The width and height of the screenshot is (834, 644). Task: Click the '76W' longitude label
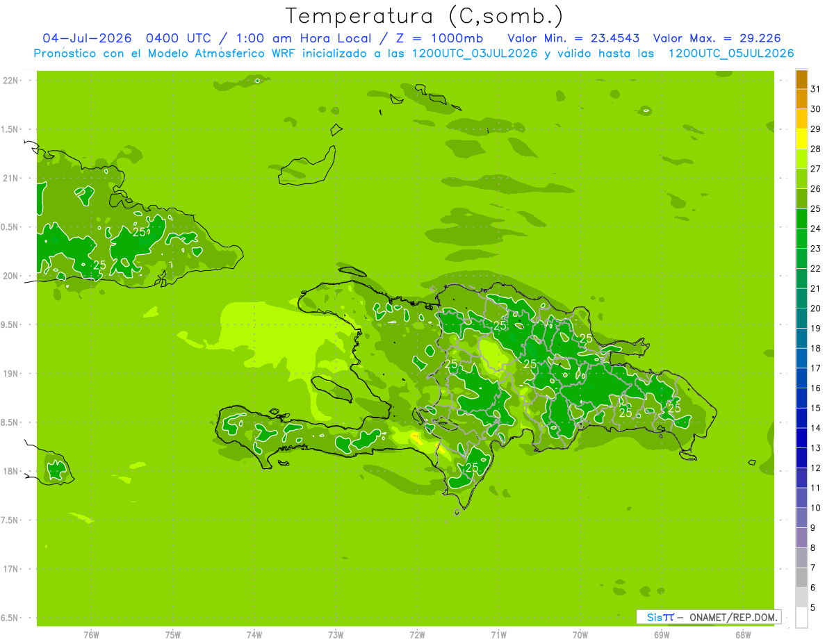click(x=91, y=635)
